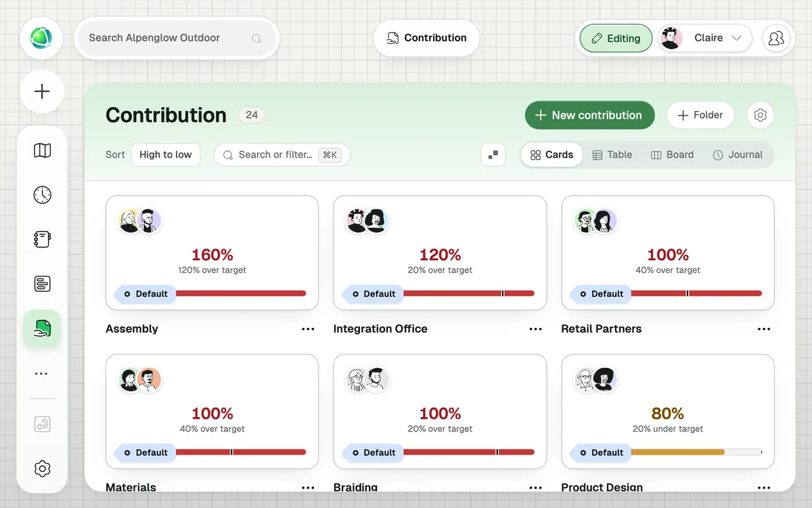Open the more options for Assembly

[x=308, y=329]
